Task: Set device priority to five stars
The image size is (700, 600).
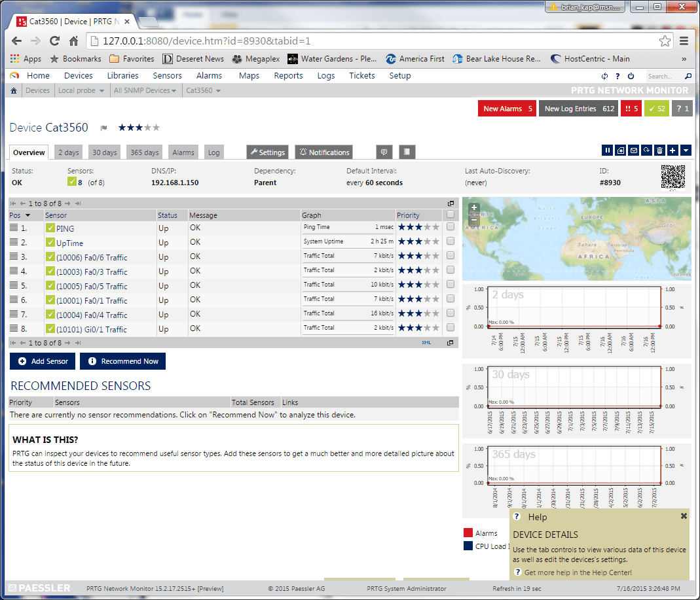Action: tap(156, 128)
